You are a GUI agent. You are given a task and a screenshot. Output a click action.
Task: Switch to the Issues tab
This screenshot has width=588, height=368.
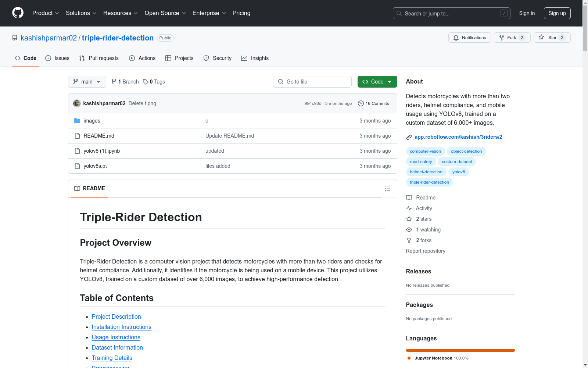click(x=57, y=58)
